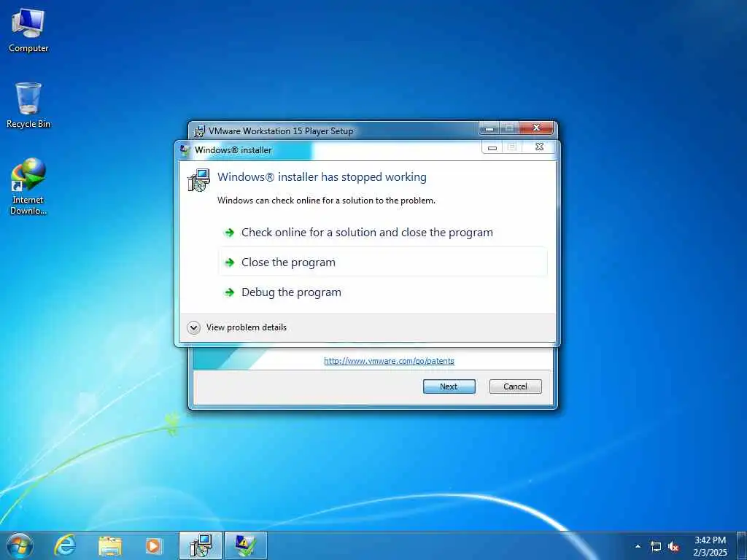The image size is (747, 560).
Task: Open the vmware.com/go/patents link
Action: (x=389, y=361)
